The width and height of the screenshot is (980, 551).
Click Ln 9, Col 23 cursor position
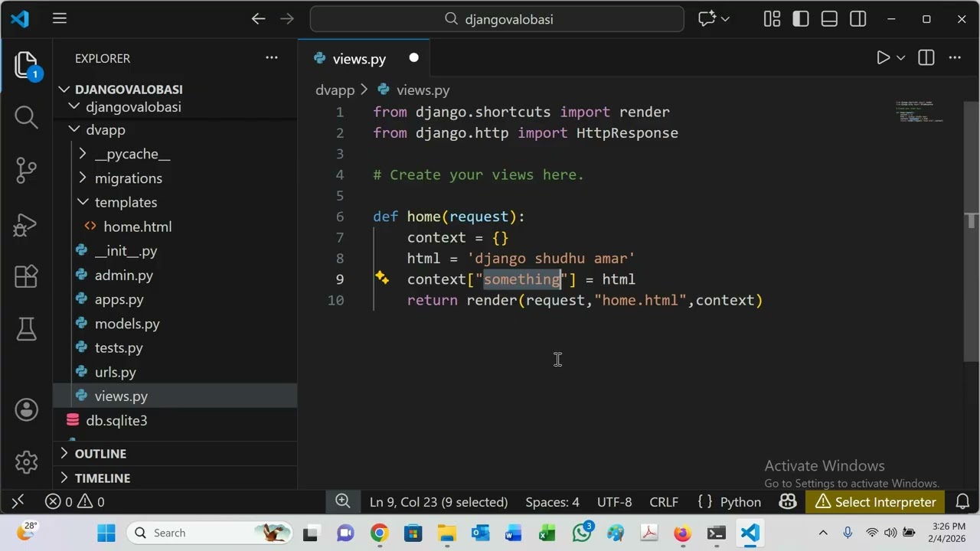(x=439, y=502)
